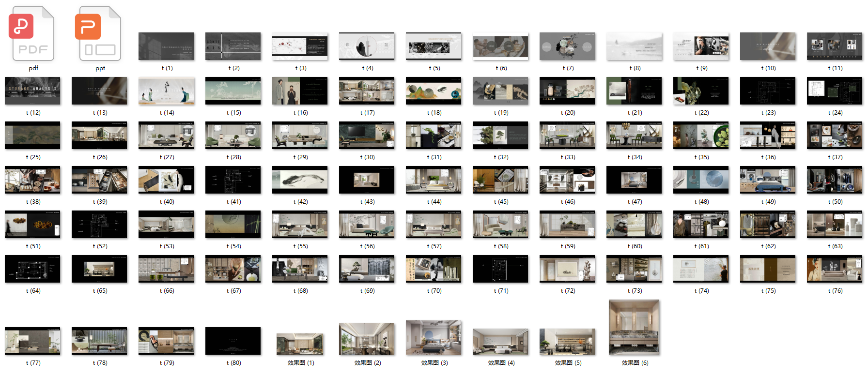
Task: Select the t (30) thumbnail
Action: (367, 135)
